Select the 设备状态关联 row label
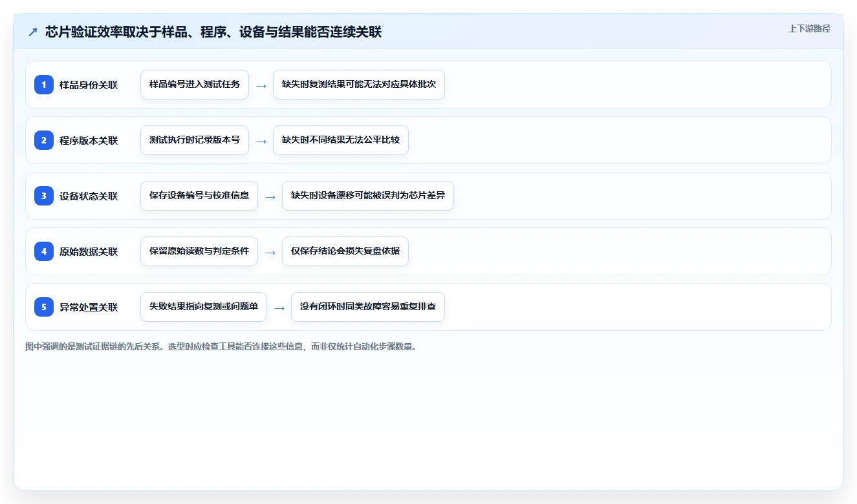This screenshot has height=504, width=857. 89,196
